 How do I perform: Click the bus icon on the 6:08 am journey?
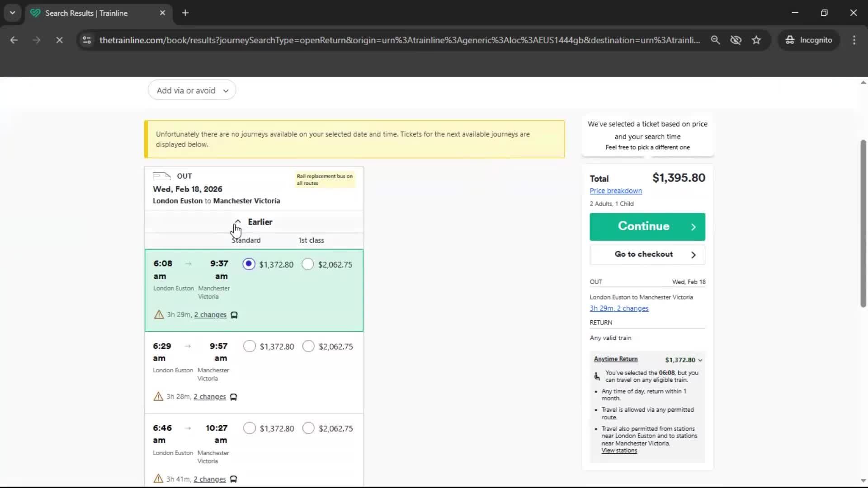click(234, 315)
